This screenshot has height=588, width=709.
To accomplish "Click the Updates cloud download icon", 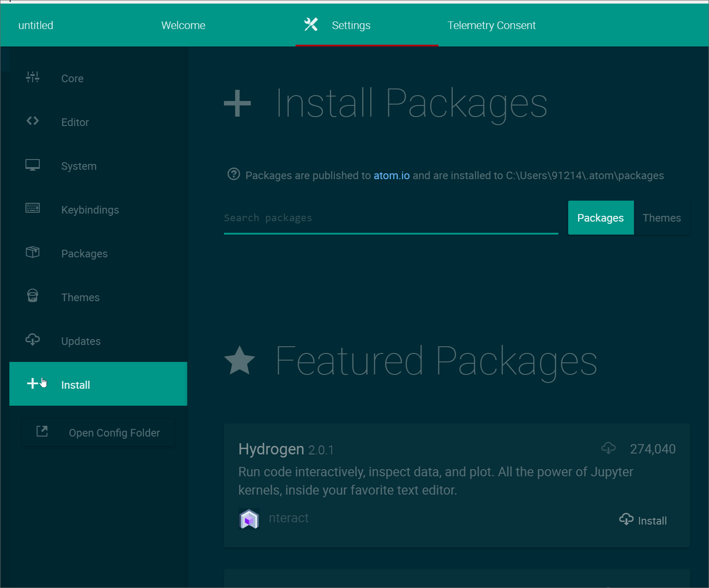I will [x=33, y=340].
